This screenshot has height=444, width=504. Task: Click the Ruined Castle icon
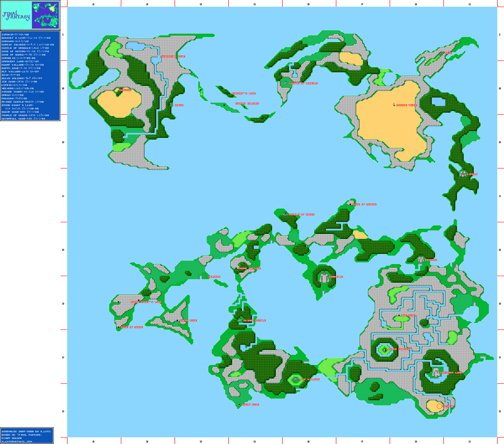[x=240, y=320]
